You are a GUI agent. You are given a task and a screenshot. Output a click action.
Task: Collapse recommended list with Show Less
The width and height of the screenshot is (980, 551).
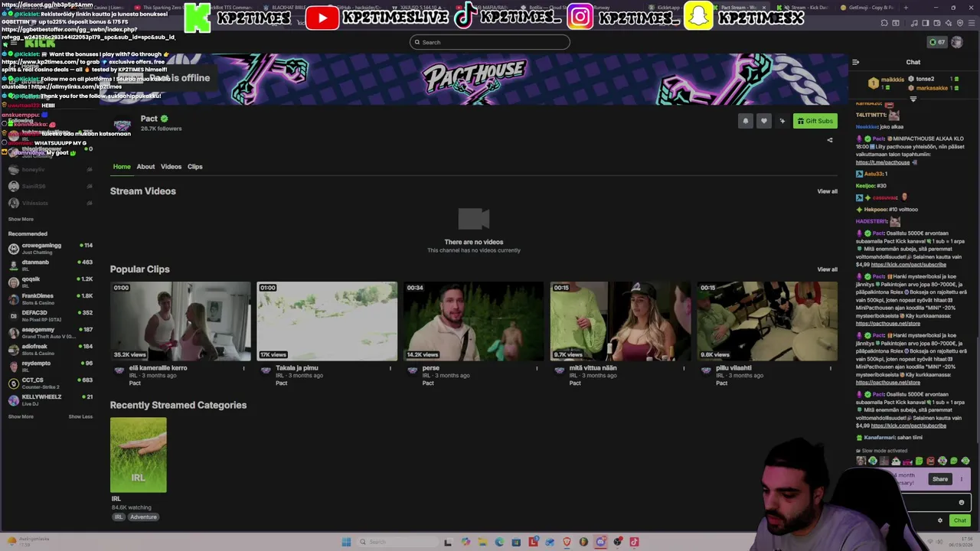tap(80, 416)
